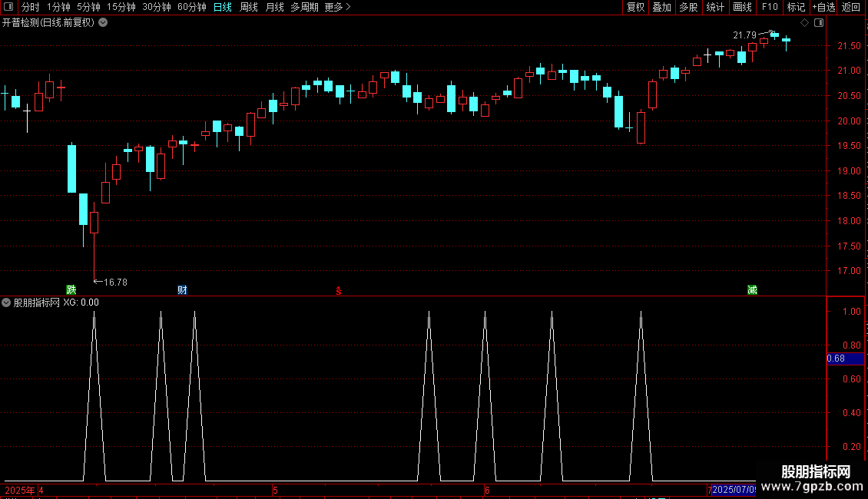Click the 股朋指标网 indicator name
The width and height of the screenshot is (868, 499).
tap(37, 302)
